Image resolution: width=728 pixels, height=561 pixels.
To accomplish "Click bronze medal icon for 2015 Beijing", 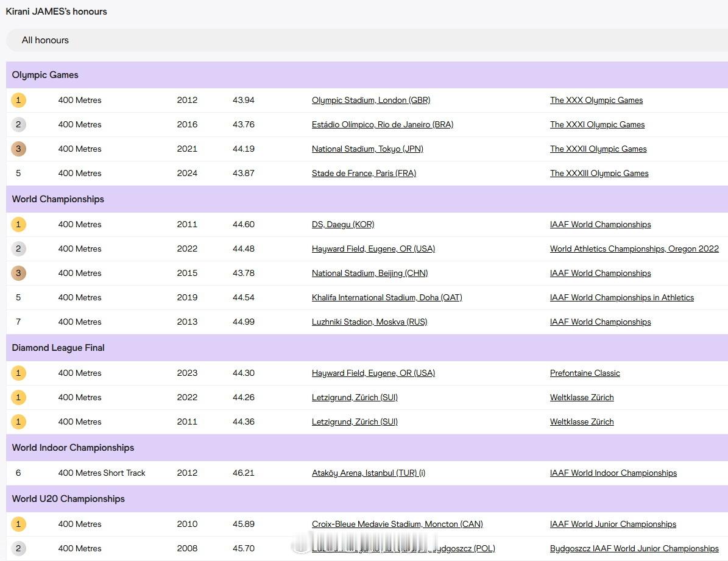I will [18, 273].
